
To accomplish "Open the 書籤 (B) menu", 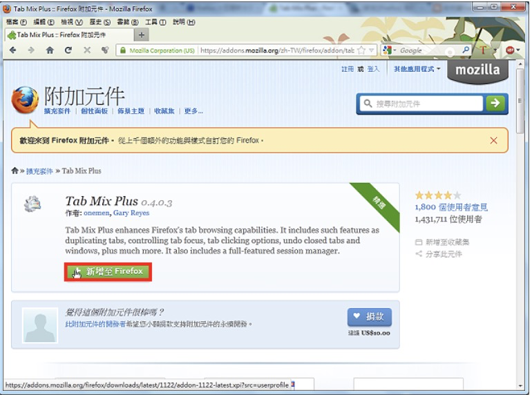I will pyautogui.click(x=128, y=22).
